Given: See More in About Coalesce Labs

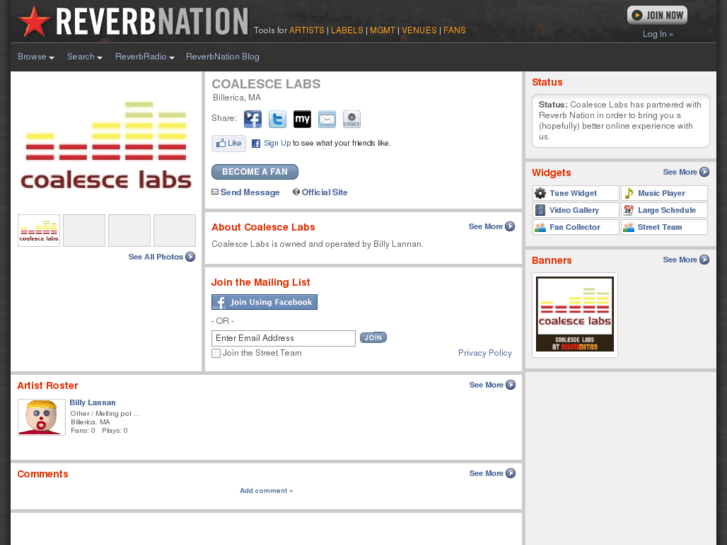Looking at the screenshot, I should pyautogui.click(x=491, y=226).
